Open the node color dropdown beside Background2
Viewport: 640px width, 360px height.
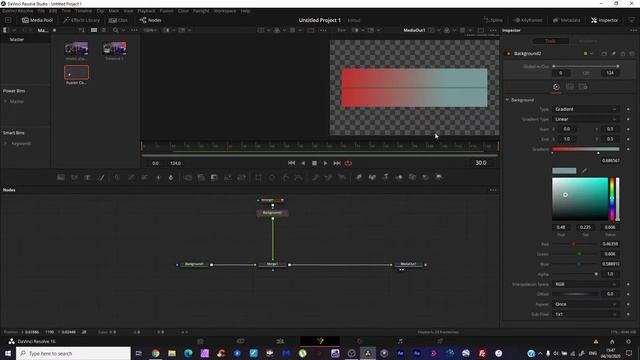coord(588,53)
